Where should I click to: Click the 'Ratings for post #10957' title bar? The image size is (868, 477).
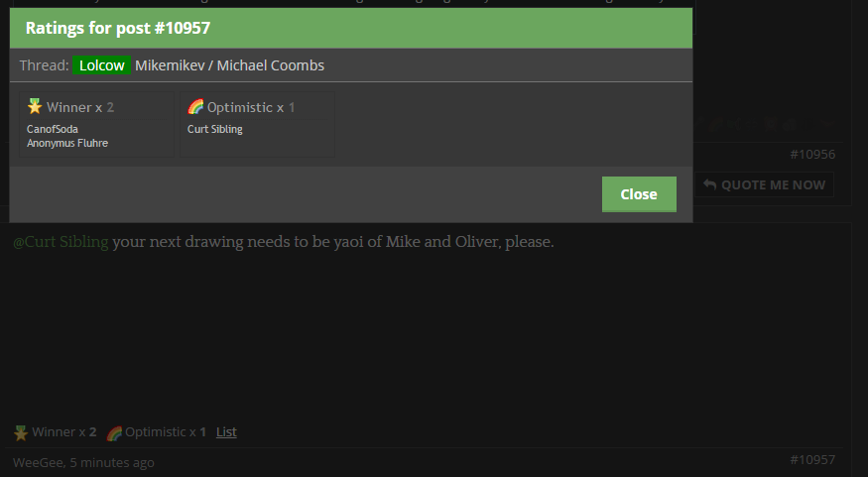351,28
